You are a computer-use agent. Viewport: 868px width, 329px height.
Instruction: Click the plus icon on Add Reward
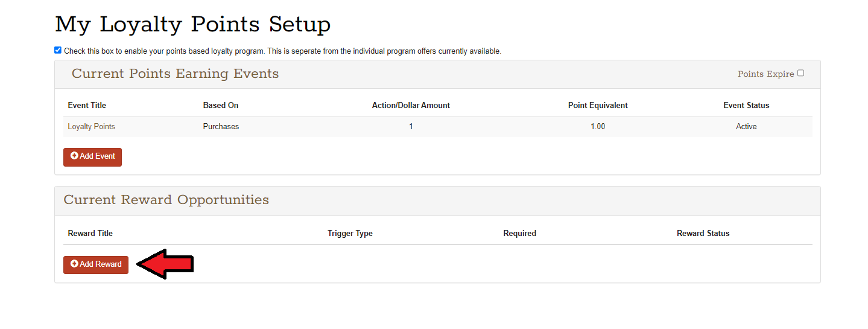point(74,264)
